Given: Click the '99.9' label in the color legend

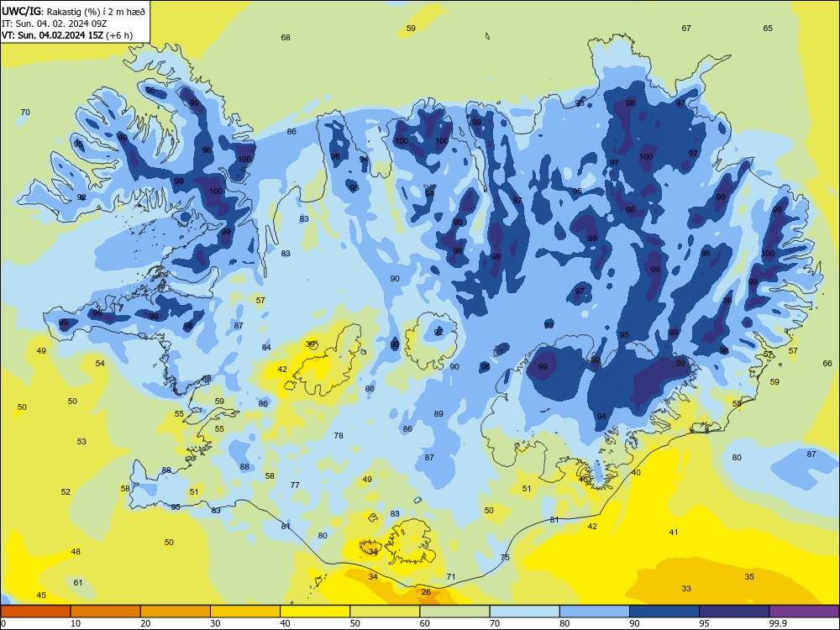Looking at the screenshot, I should (777, 623).
